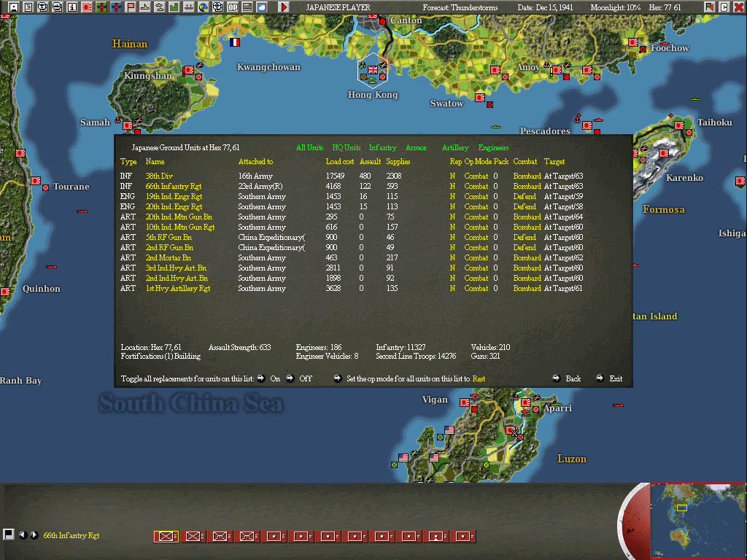Open the 10th Ind. Mtn Gun Rgt link
The height and width of the screenshot is (560, 747).
pos(180,227)
